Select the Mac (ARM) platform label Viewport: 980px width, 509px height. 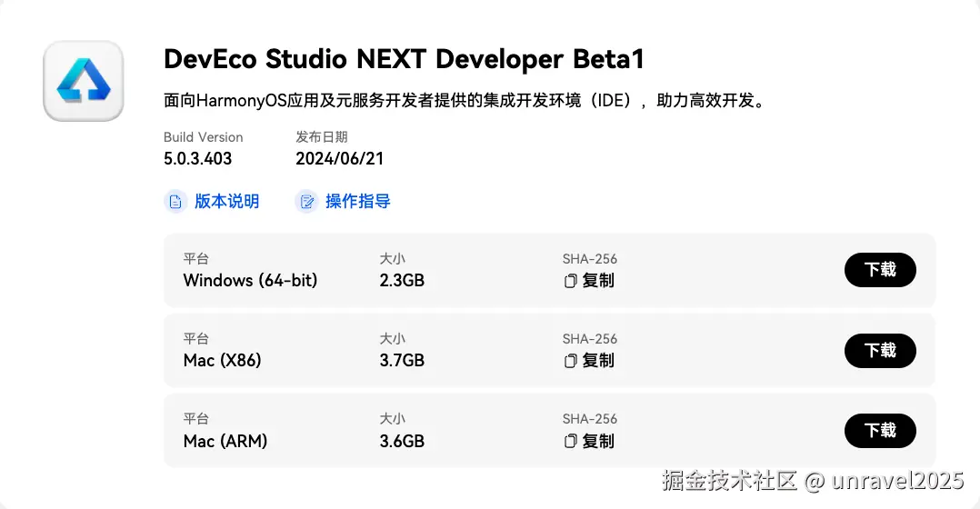(225, 441)
